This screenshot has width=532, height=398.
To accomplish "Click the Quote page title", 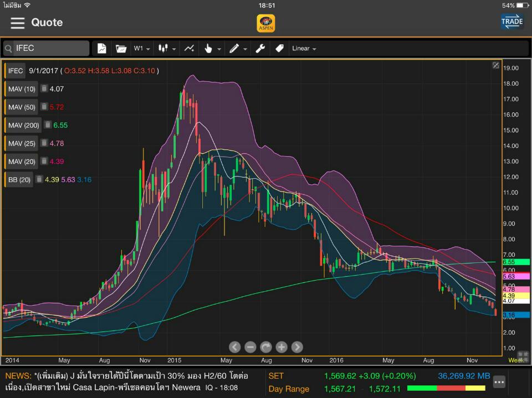I will tap(47, 22).
